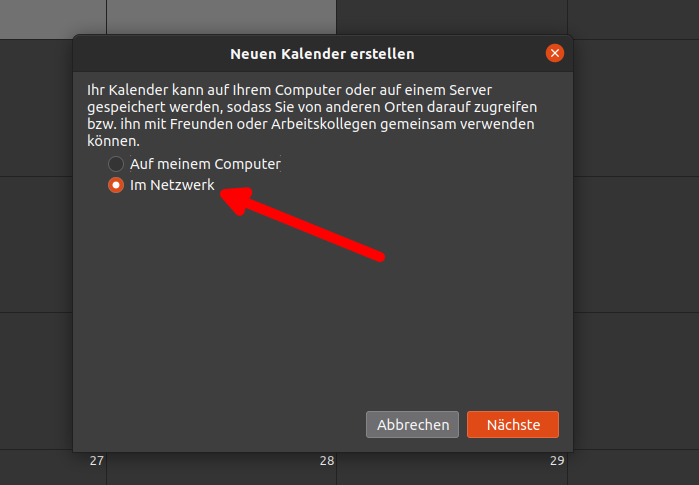Viewport: 699px width, 485px height.
Task: Click the word Server in the description
Action: [x=470, y=90]
